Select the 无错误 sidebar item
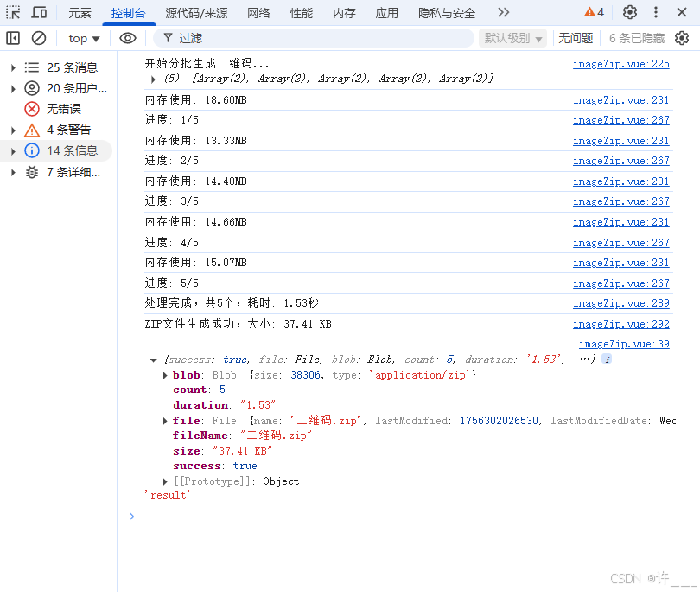This screenshot has height=592, width=700. coord(64,109)
